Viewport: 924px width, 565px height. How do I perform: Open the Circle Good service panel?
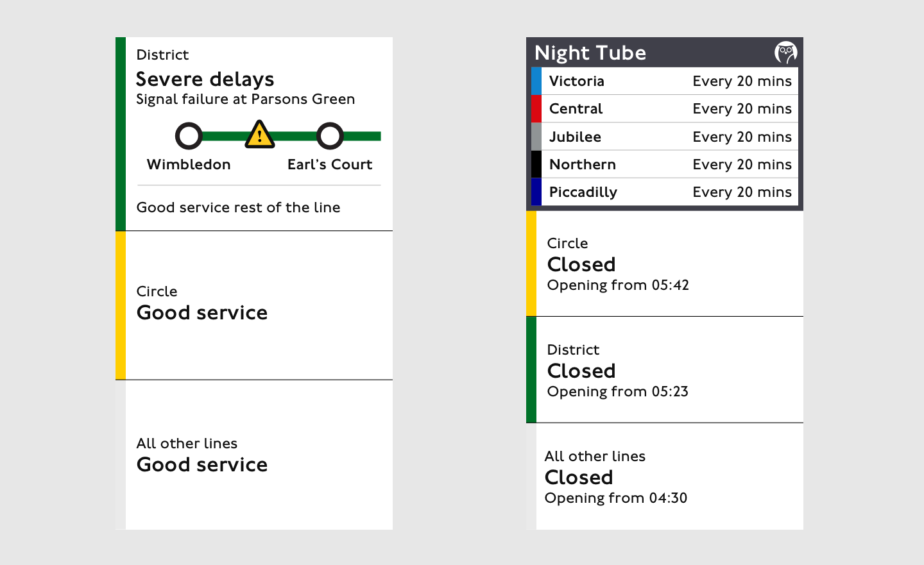pyautogui.click(x=254, y=305)
